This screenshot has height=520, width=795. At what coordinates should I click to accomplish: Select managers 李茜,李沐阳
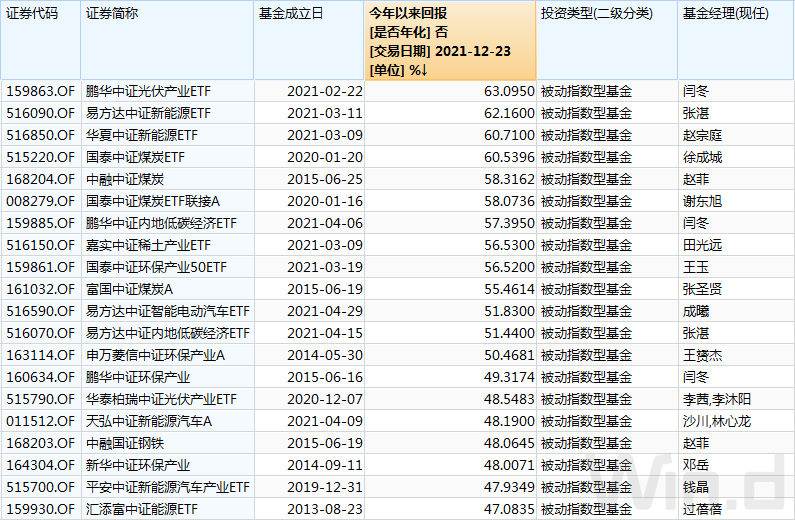pyautogui.click(x=716, y=399)
